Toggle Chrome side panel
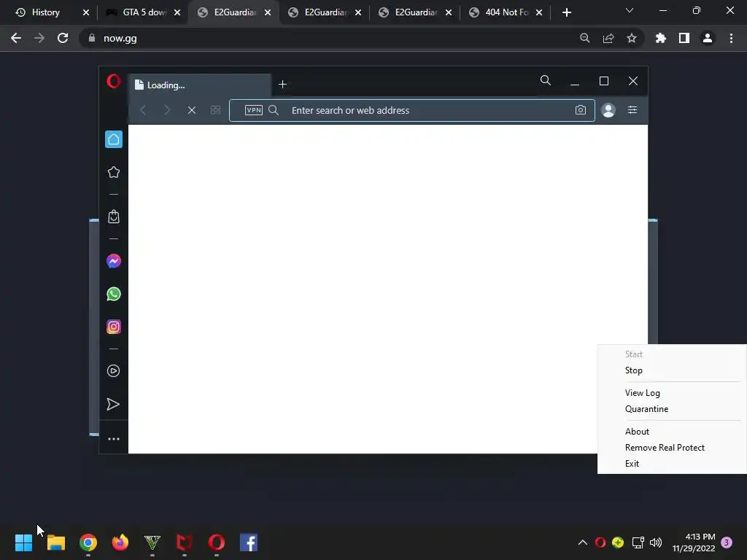This screenshot has width=747, height=560. 684,38
